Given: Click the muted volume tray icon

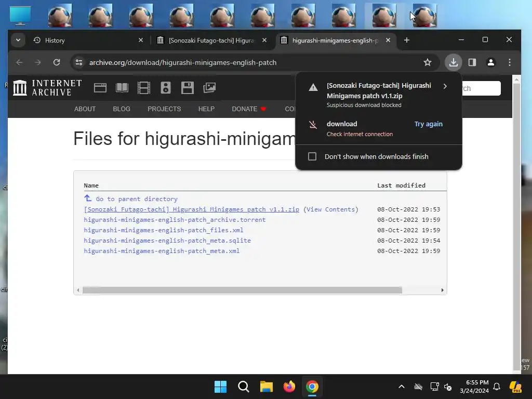Looking at the screenshot, I should (448, 387).
